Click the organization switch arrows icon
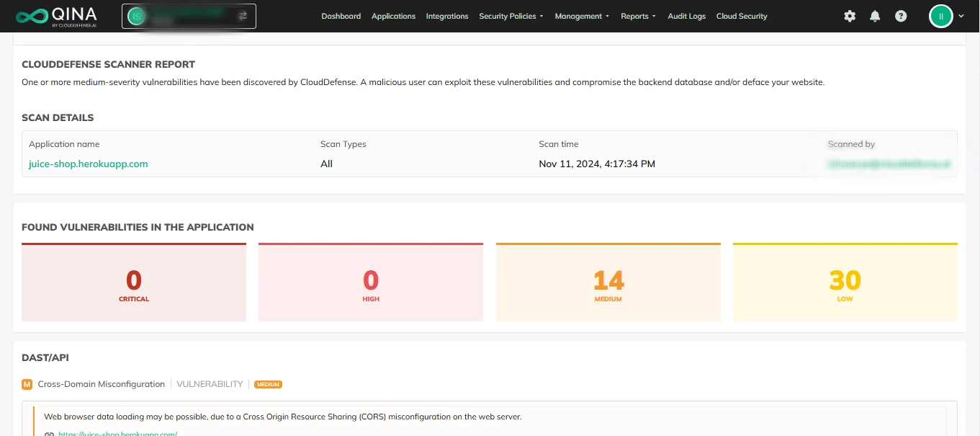980x436 pixels. [x=243, y=16]
